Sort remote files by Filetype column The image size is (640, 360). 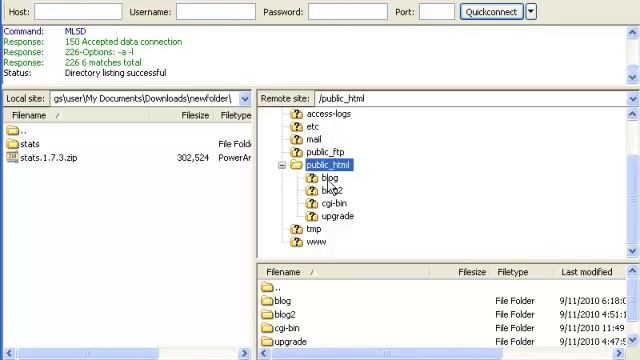pos(522,272)
